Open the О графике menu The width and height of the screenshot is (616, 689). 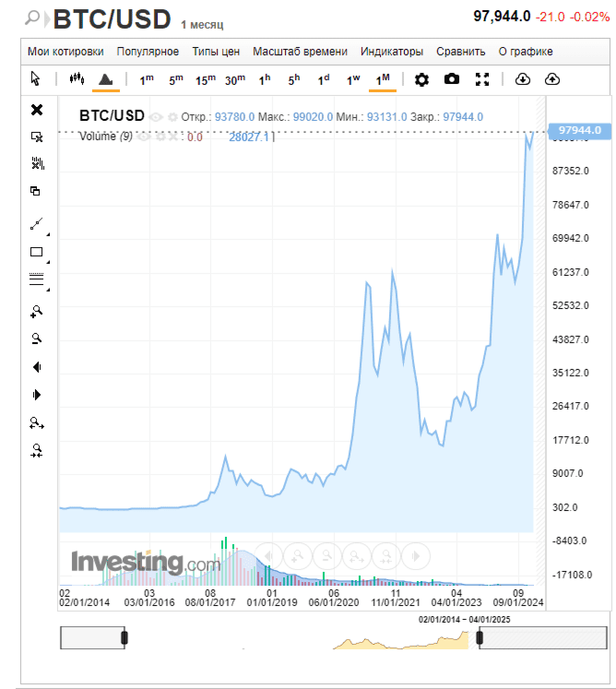pos(526,52)
